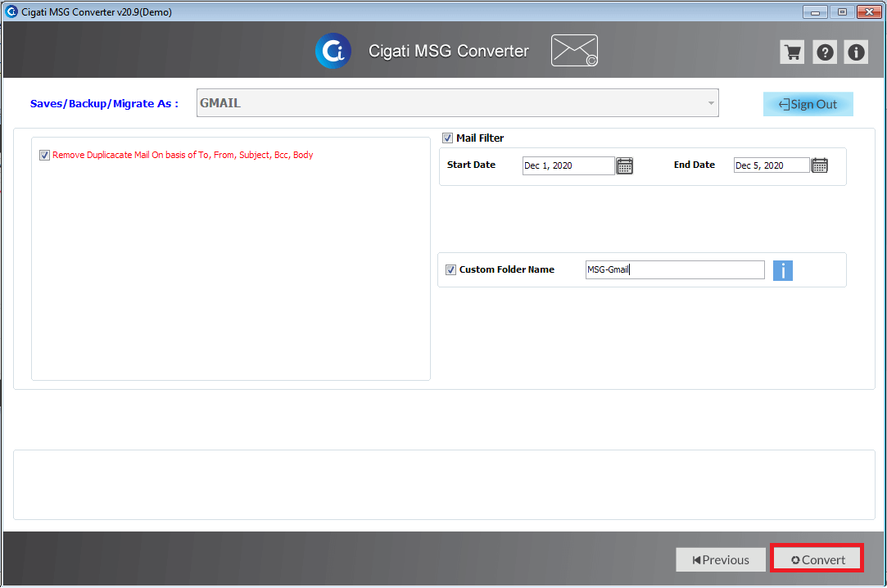Click the Cigati MSG Converter header title
Screen dimensions: 887x588
click(449, 51)
